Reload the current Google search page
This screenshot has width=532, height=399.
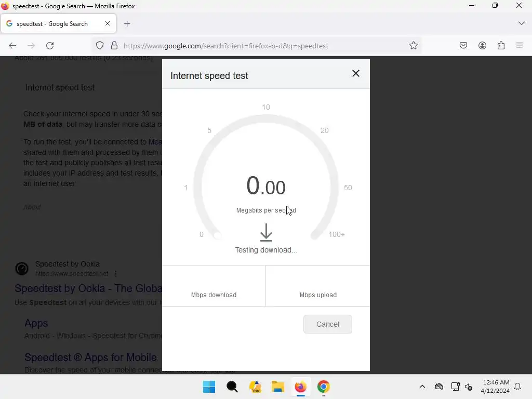tap(50, 46)
